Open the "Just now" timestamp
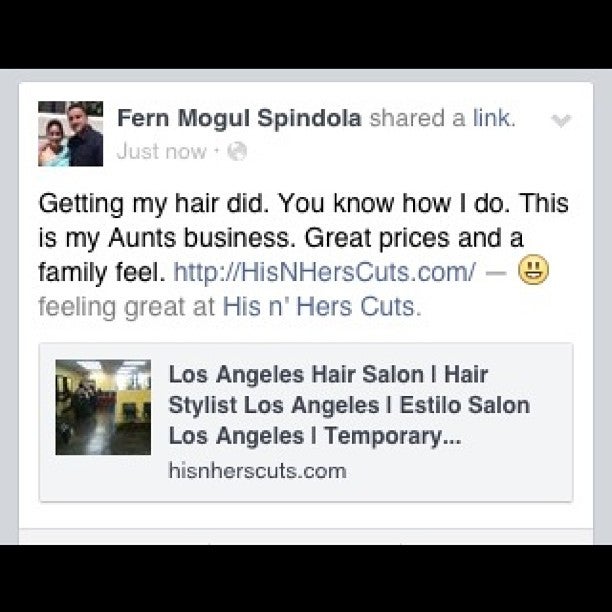The width and height of the screenshot is (612, 612). pyautogui.click(x=162, y=151)
